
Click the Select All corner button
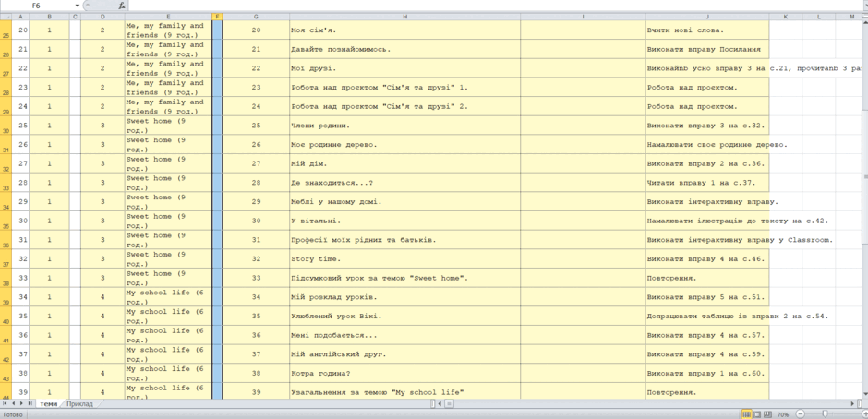[6, 18]
